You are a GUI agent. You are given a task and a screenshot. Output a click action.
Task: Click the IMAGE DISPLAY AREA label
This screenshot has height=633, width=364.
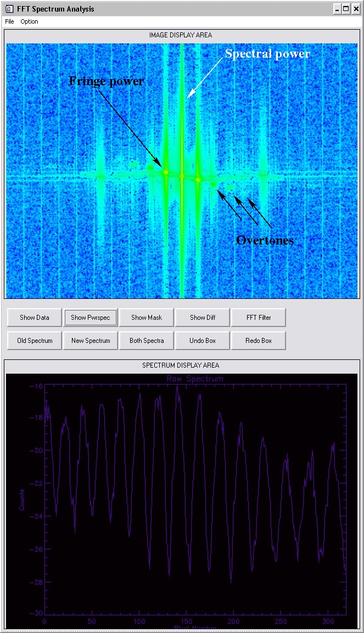(181, 35)
